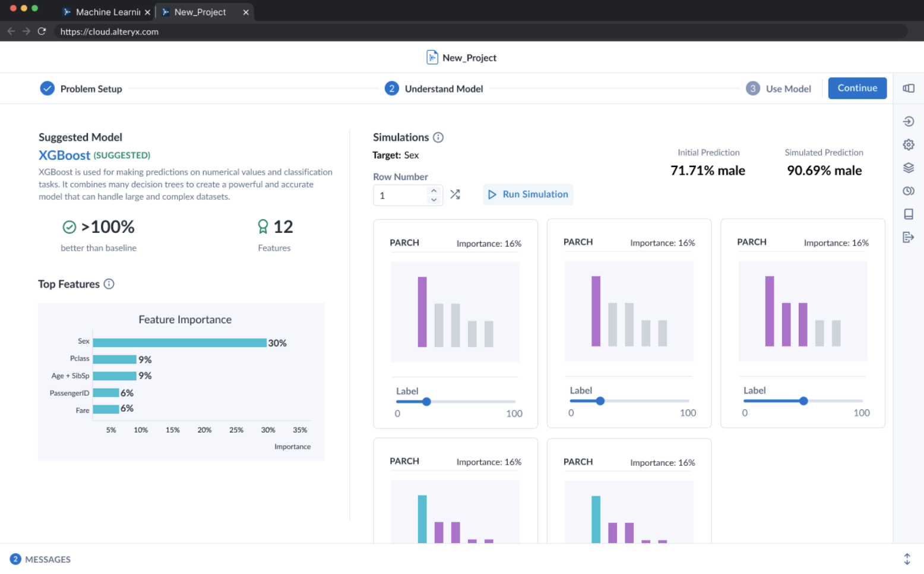Viewport: 924px width, 574px height.
Task: Click the "Feature Importance" chart title
Action: pos(185,320)
